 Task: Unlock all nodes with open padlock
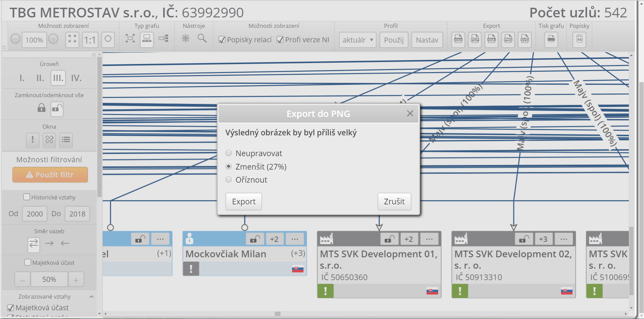(57, 109)
